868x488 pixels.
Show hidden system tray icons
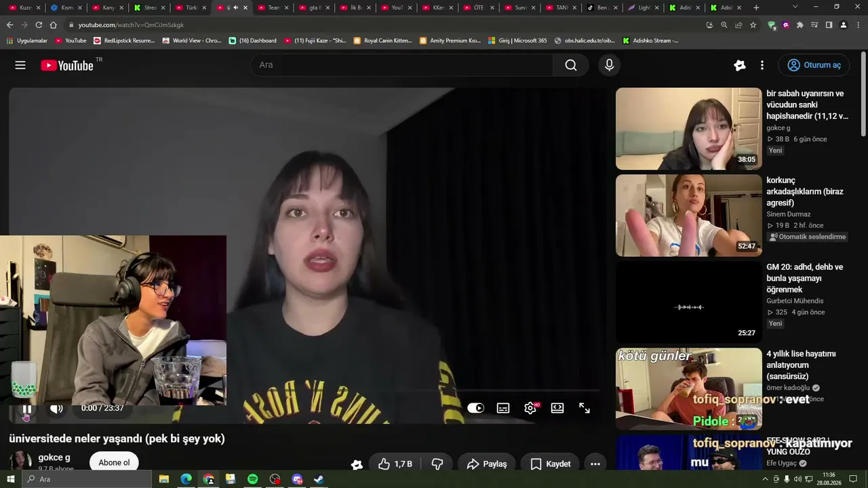(766, 479)
